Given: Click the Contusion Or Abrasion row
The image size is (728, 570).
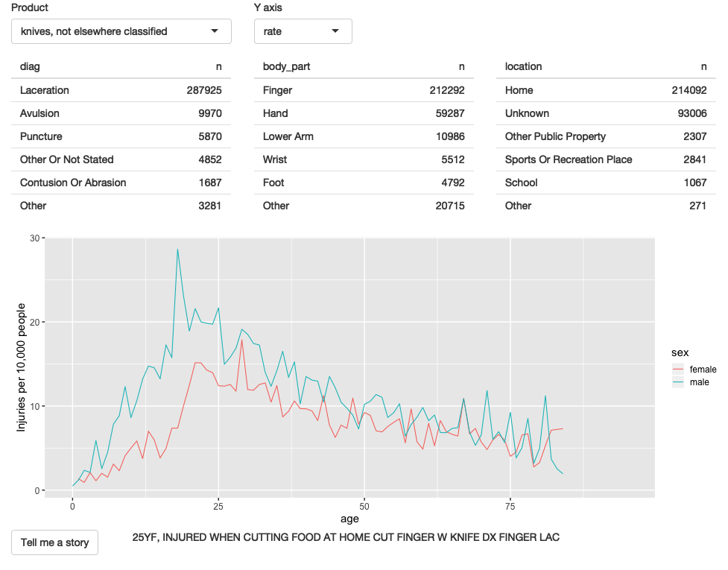Looking at the screenshot, I should click(x=121, y=183).
